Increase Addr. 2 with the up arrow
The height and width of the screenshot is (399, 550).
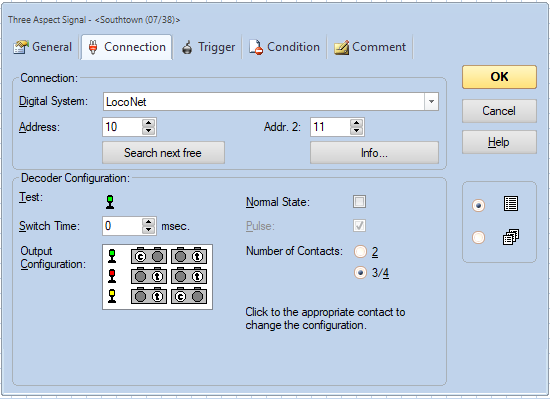click(357, 123)
